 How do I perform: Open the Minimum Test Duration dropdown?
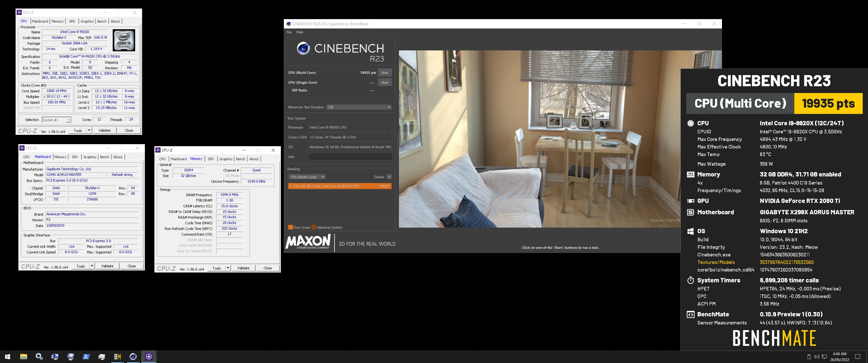[359, 107]
